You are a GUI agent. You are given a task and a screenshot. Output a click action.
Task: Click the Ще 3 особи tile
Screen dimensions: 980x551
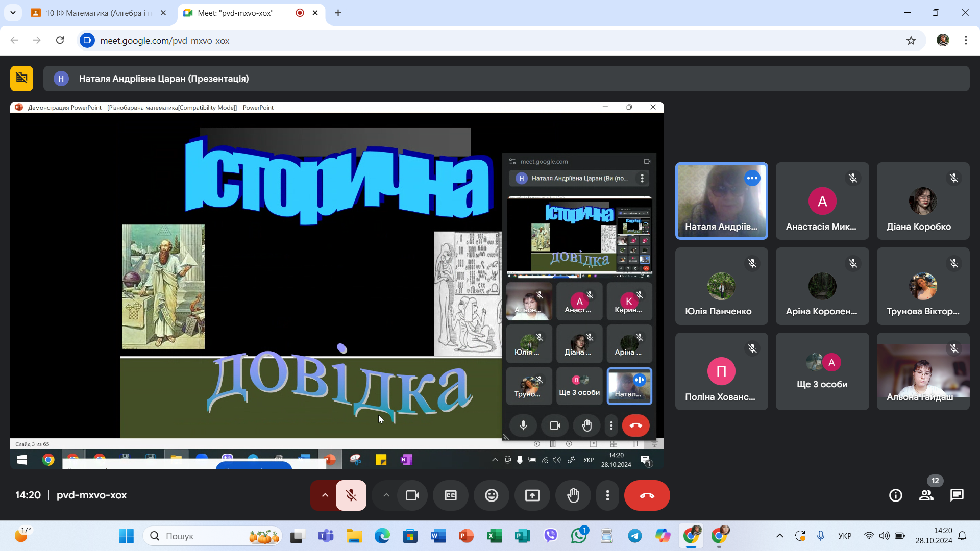(822, 371)
